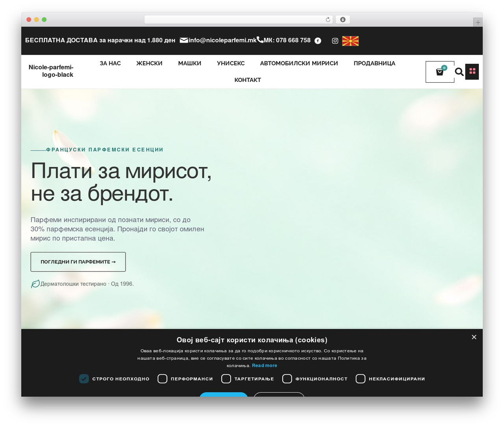
Task: Open the pink grid menu icon
Action: coord(472,71)
